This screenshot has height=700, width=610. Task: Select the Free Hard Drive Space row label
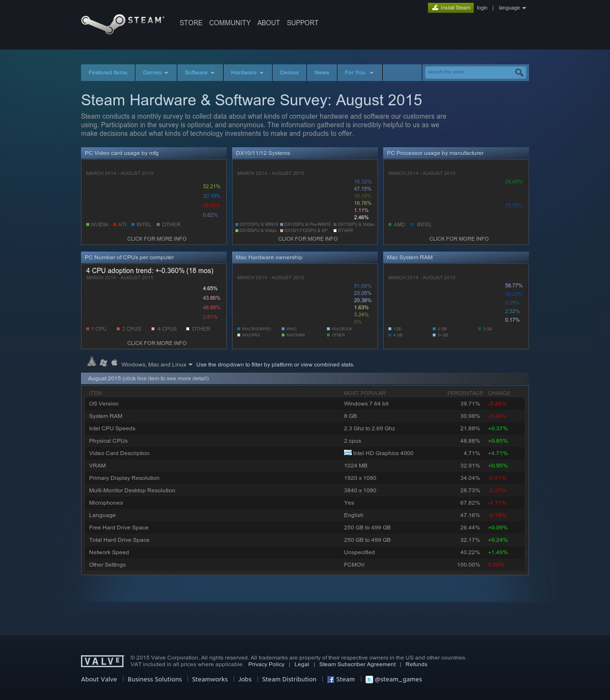[x=119, y=528]
